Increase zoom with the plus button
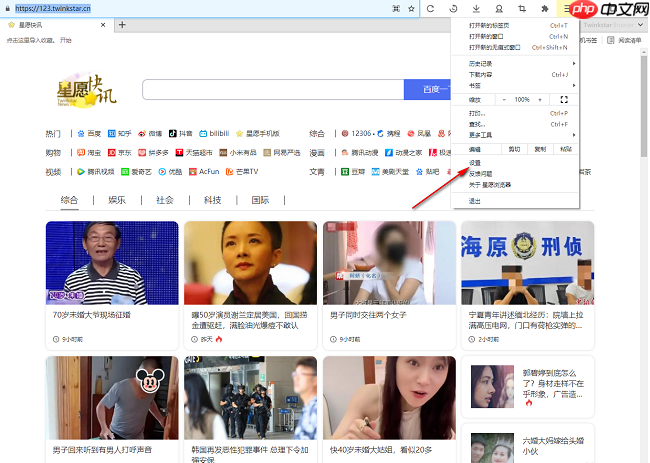Viewport: 650px width, 463px height. click(540, 99)
